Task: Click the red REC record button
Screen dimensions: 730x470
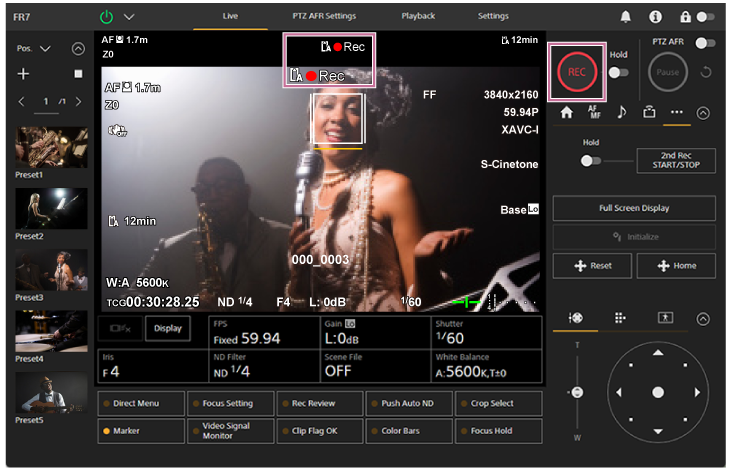Action: [x=577, y=72]
